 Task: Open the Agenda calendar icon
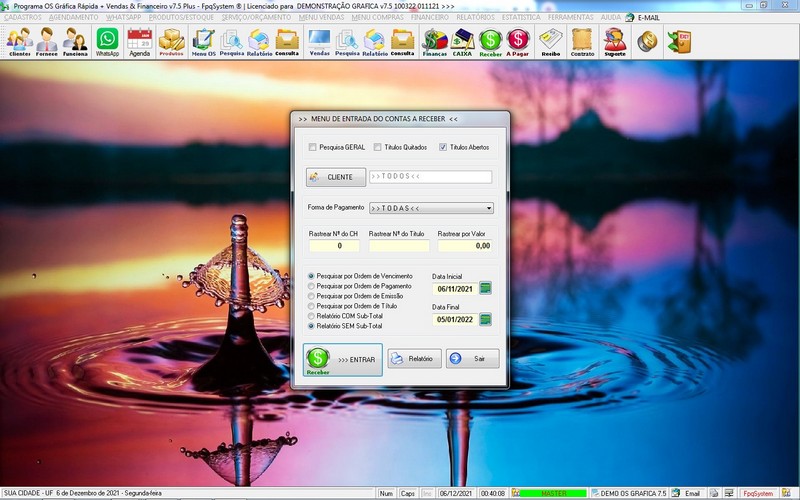140,41
